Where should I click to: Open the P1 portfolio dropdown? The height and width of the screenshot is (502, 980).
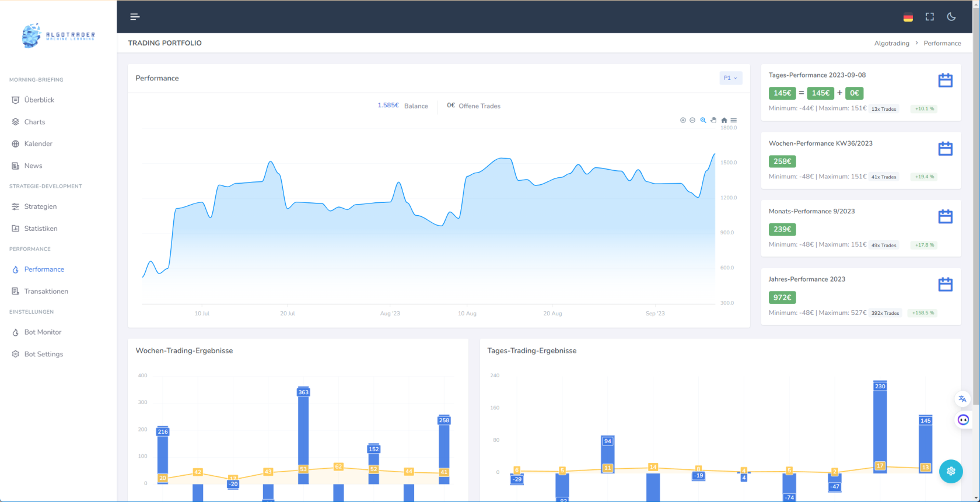(x=730, y=78)
